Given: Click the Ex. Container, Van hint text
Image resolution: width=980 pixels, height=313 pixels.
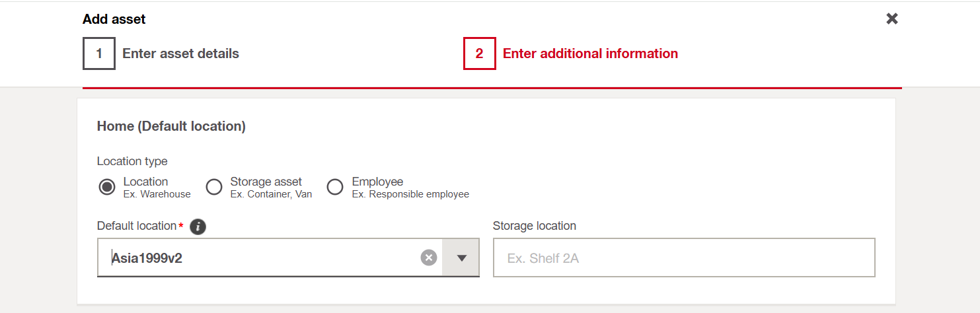Looking at the screenshot, I should click(271, 194).
